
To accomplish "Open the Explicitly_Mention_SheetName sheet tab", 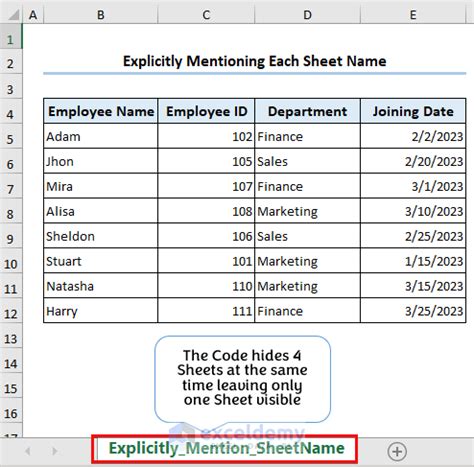I will coord(227,449).
